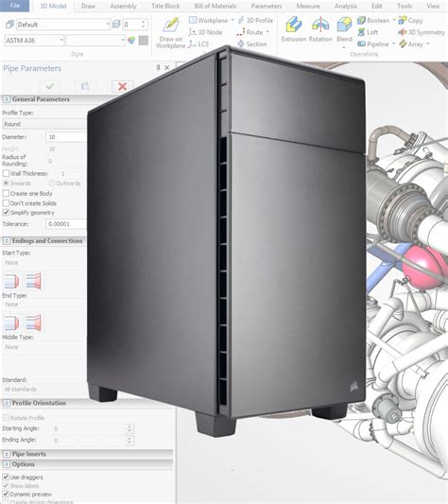Open the Profile Type Round dropdown
The image size is (448, 504).
point(44,124)
